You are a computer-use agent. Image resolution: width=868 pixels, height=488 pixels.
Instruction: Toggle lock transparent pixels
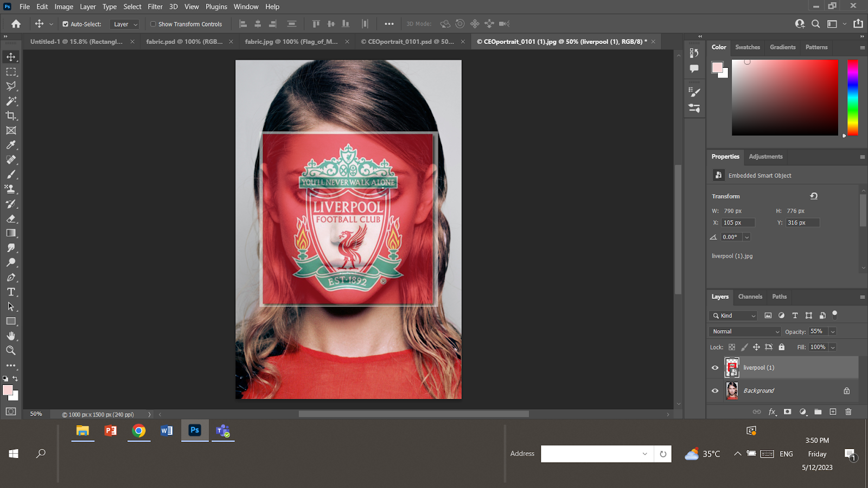coord(732,347)
